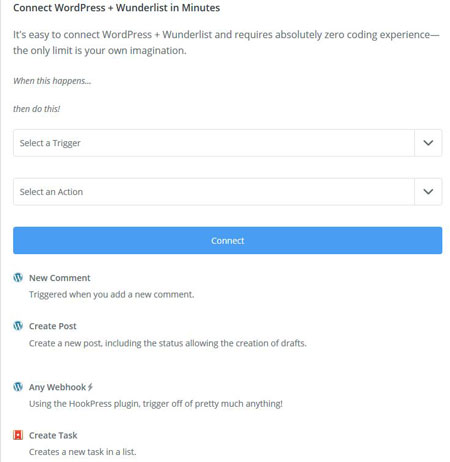Viewport: 450px width, 462px height.
Task: Click the lightning bolt icon after Any Webhook
Action: click(90, 387)
